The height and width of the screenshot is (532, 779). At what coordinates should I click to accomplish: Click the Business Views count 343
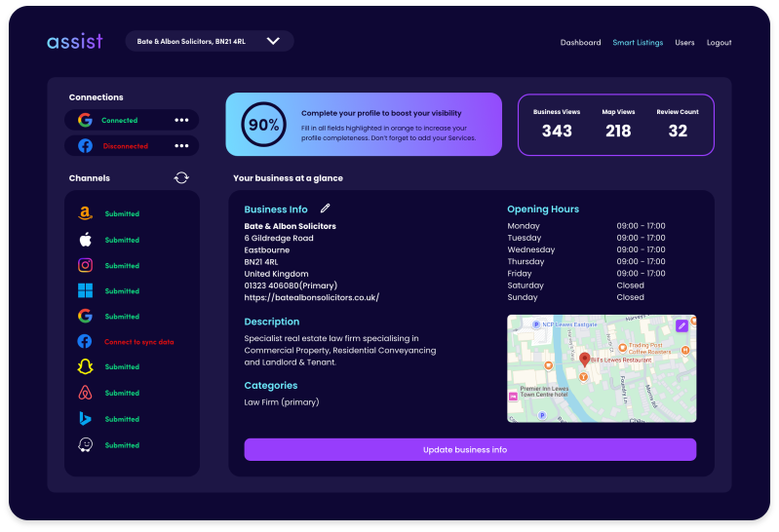pos(557,131)
